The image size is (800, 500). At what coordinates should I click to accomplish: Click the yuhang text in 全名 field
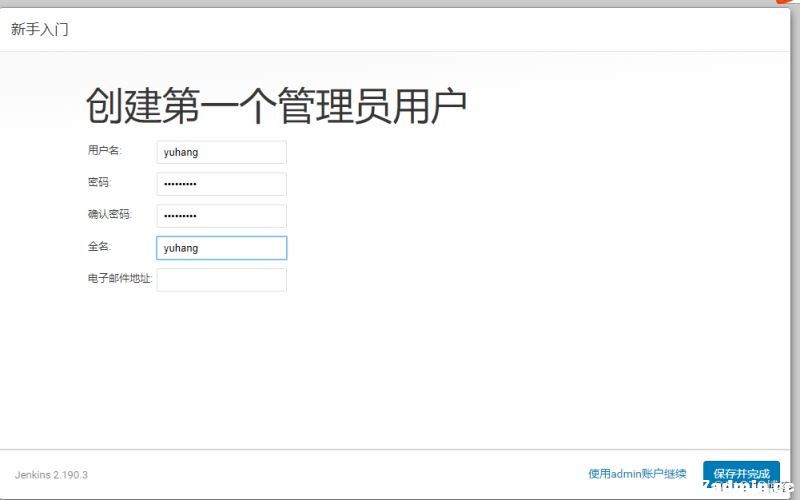[x=181, y=248]
